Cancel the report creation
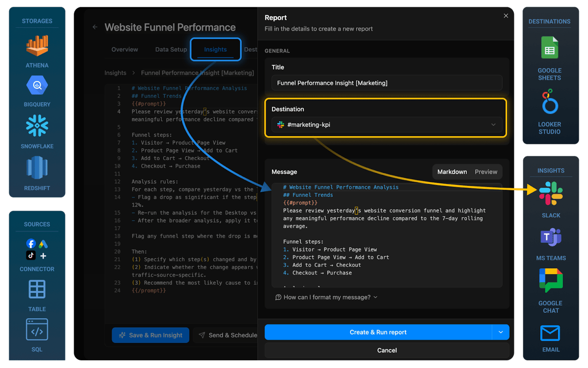This screenshot has height=368, width=588. point(387,350)
